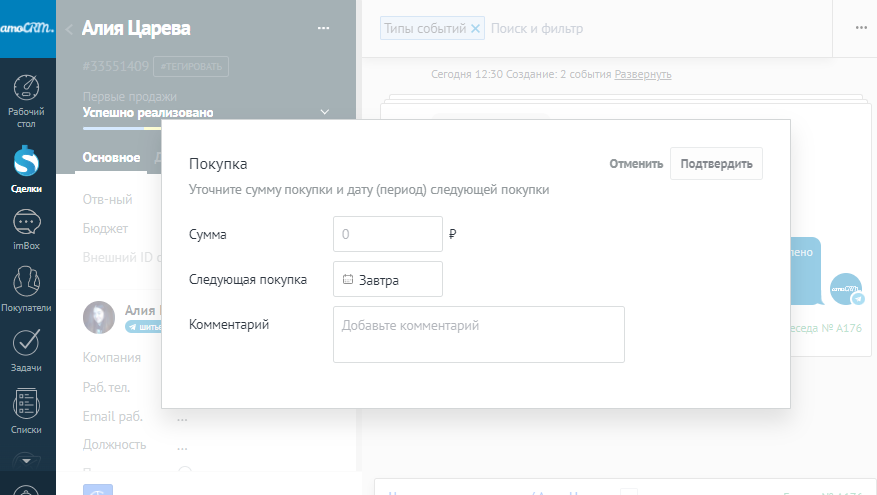877x495 pixels.
Task: Open the Задачи tasks icon
Action: point(27,350)
